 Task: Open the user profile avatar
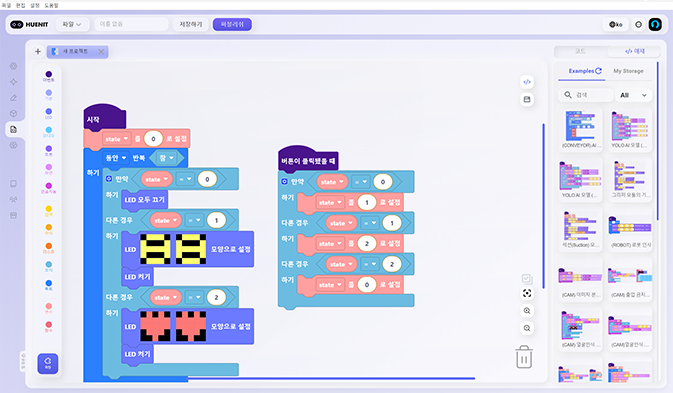pos(655,24)
